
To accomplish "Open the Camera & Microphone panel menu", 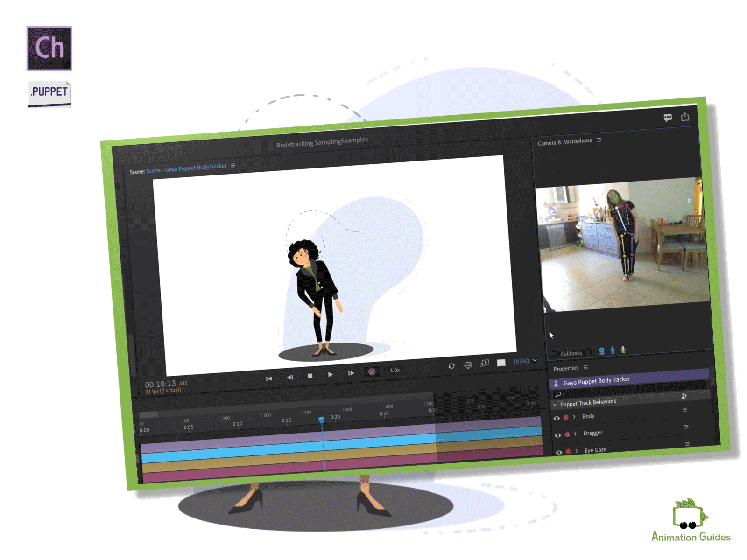I will point(599,140).
